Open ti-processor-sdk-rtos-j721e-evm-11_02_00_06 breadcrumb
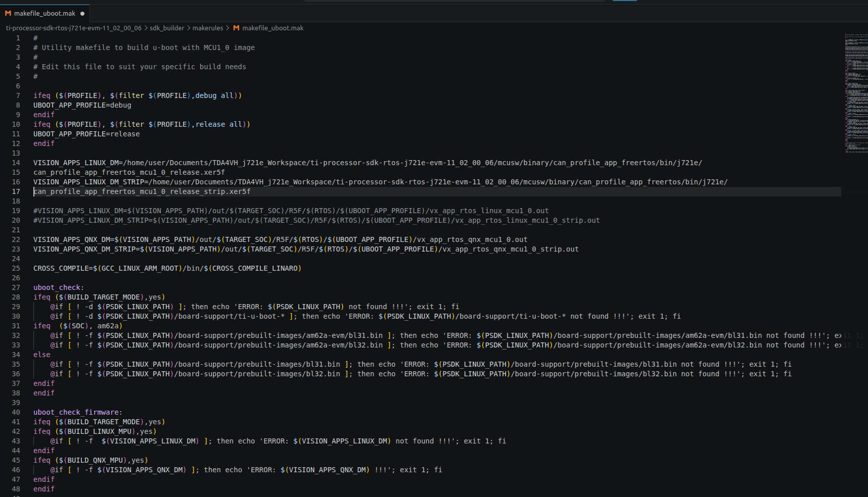 (74, 28)
